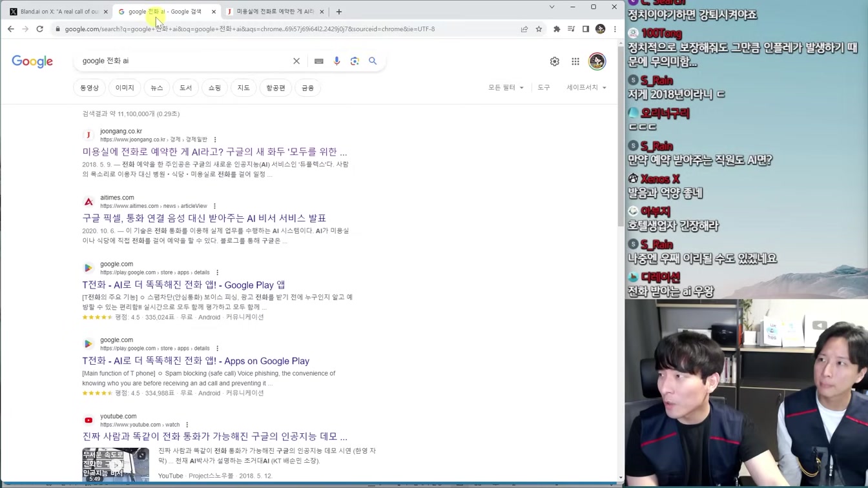The width and height of the screenshot is (868, 488).
Task: Open the on-screen keyboard input tool
Action: pyautogui.click(x=319, y=61)
